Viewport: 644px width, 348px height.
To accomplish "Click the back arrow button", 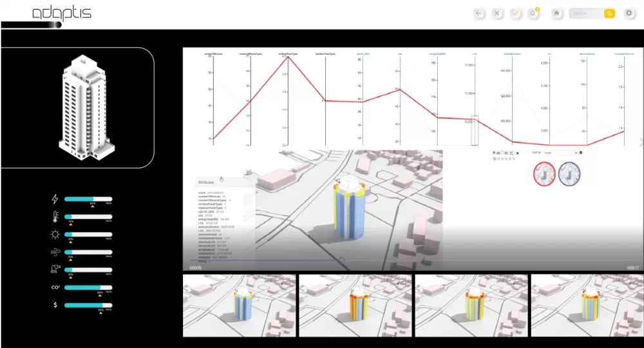I will (478, 13).
